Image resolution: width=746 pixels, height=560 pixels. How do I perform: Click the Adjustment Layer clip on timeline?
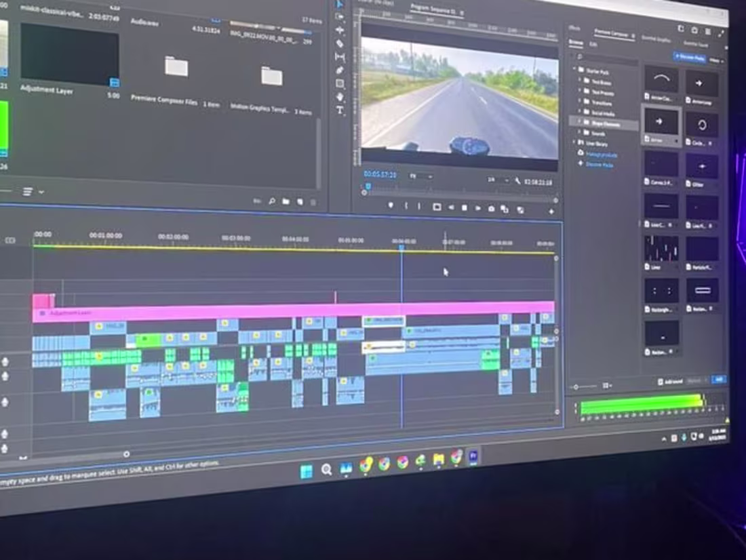(293, 312)
